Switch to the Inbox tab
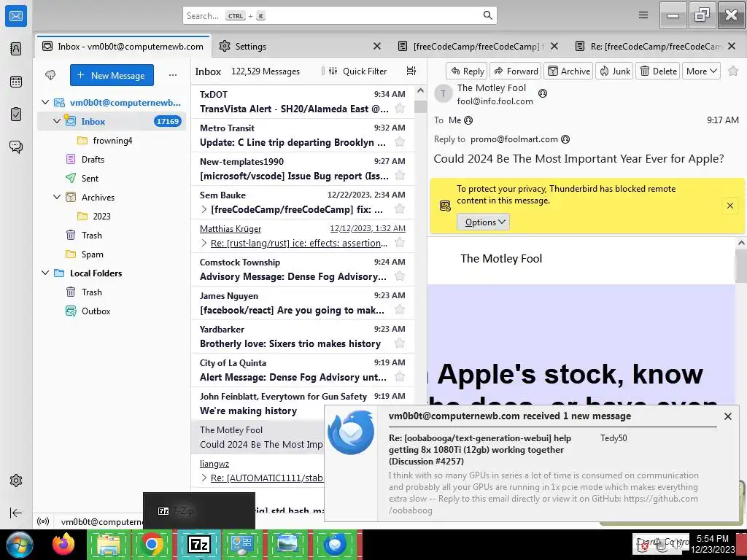 123,46
